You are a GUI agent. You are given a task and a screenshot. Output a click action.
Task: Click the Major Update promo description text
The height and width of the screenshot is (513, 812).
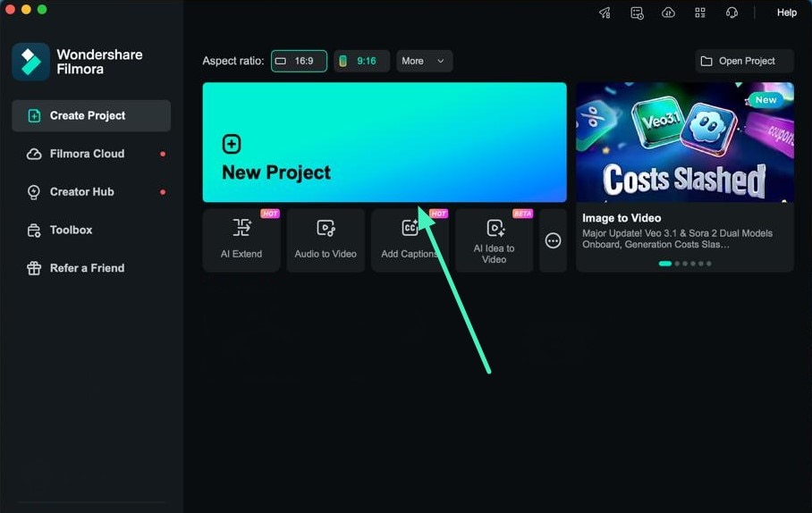tap(677, 239)
